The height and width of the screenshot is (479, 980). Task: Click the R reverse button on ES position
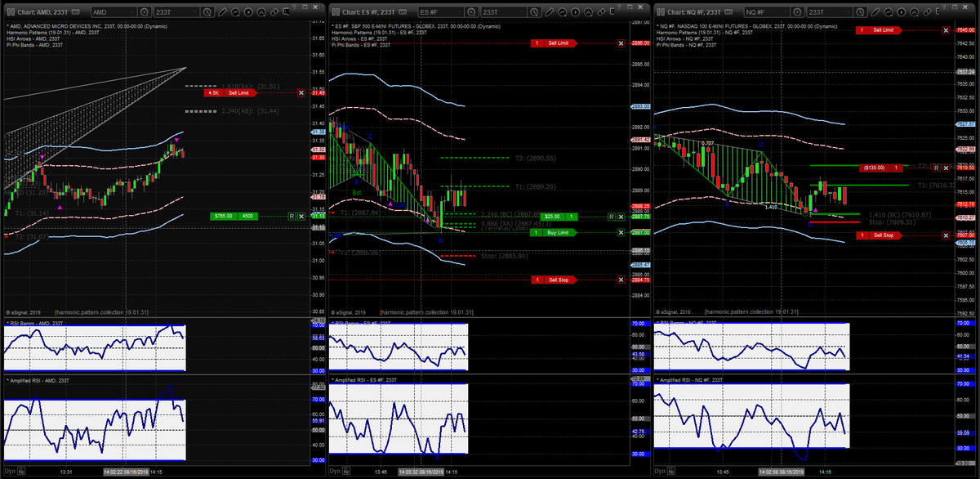(x=612, y=217)
